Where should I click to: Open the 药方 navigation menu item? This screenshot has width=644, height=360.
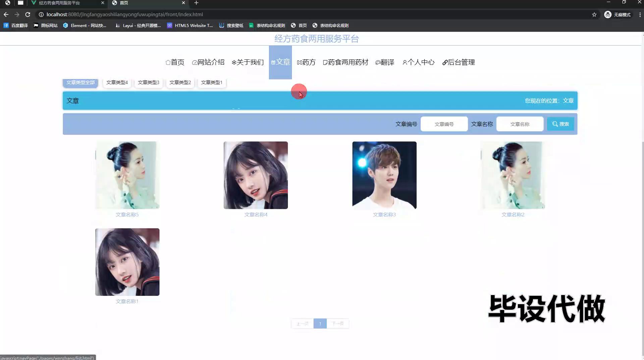point(306,62)
